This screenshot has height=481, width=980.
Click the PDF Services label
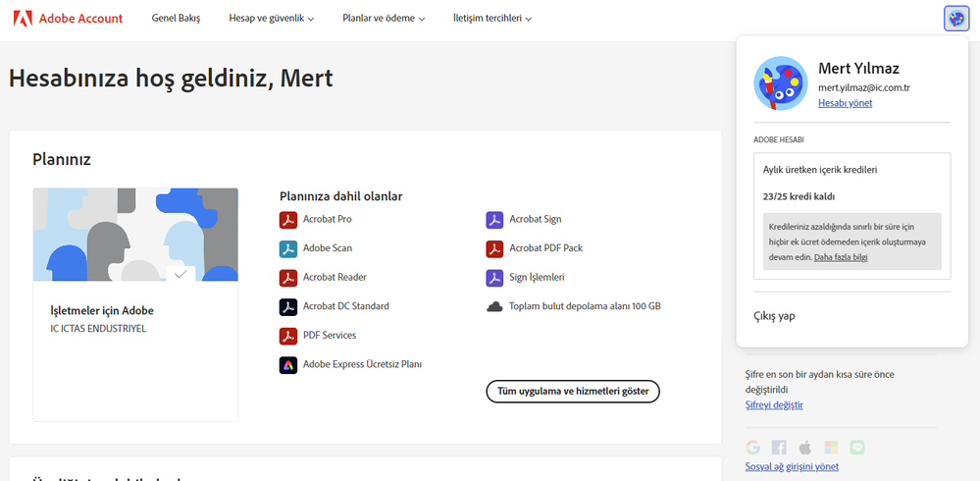click(330, 336)
